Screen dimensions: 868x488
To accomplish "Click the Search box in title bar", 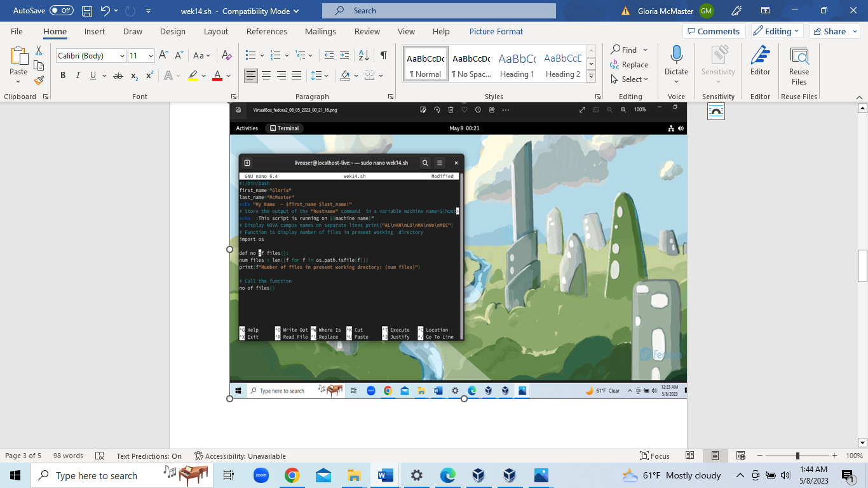I will tap(438, 11).
